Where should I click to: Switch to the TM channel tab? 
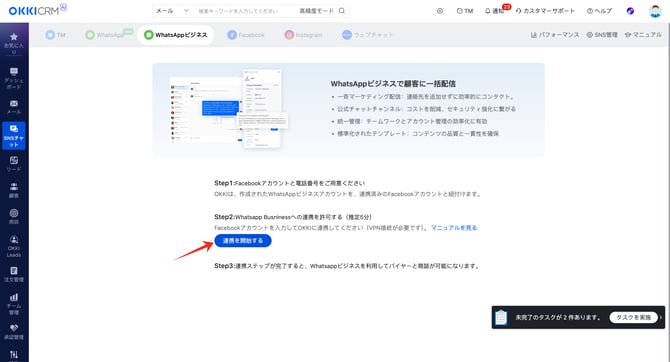pyautogui.click(x=56, y=35)
